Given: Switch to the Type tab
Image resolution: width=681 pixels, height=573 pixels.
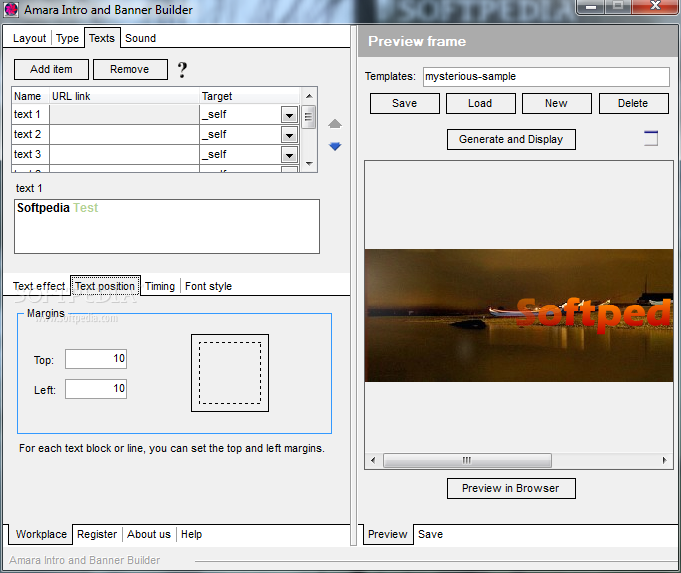Looking at the screenshot, I should coord(67,38).
